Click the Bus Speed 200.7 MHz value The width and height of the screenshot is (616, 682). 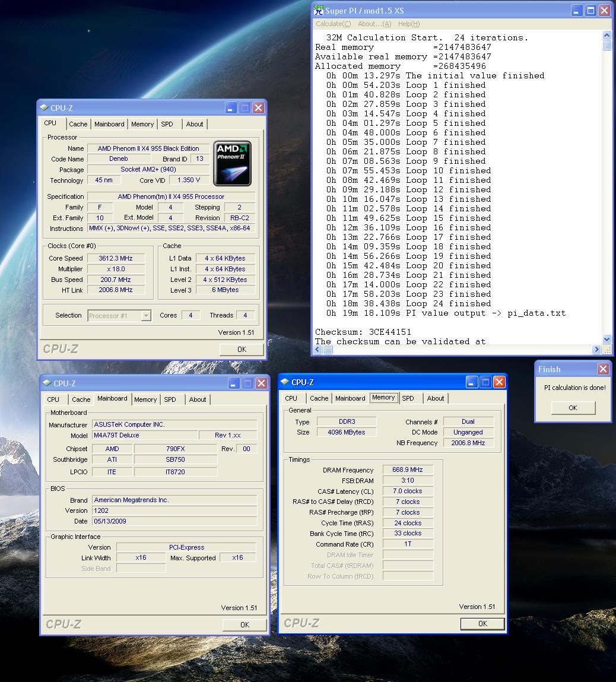pyautogui.click(x=116, y=280)
